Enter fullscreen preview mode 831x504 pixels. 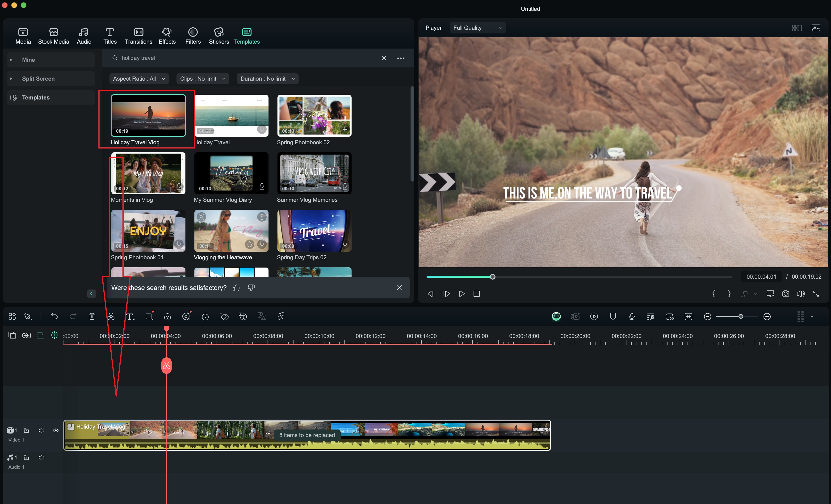click(816, 294)
